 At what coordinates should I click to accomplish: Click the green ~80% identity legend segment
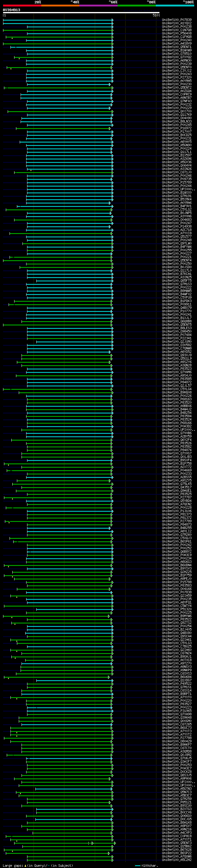tap(137, 6)
